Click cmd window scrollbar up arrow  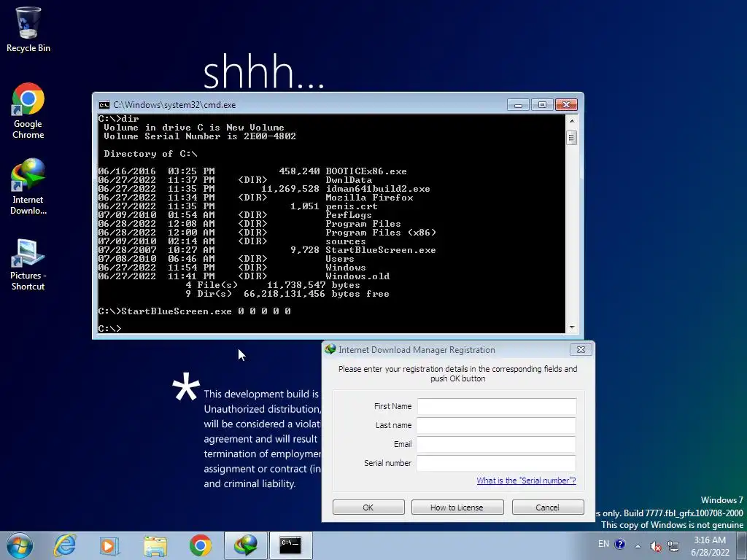tap(572, 121)
